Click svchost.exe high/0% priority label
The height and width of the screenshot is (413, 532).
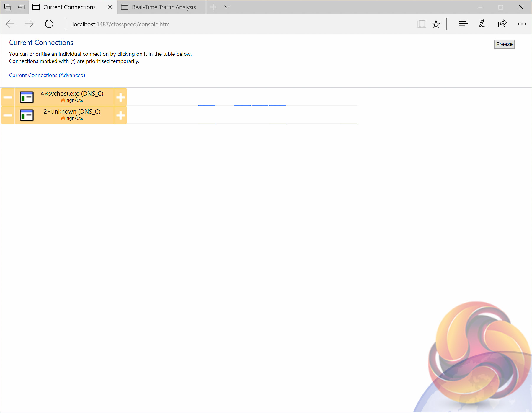coord(72,100)
